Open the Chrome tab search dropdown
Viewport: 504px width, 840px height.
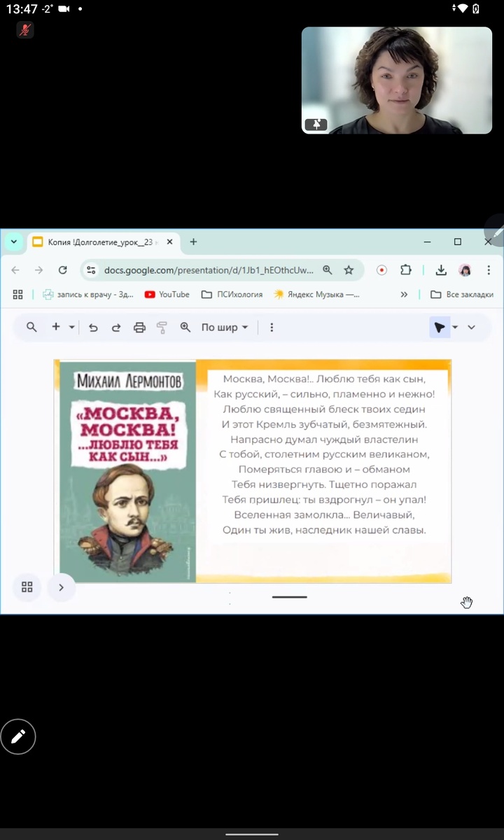click(x=13, y=241)
